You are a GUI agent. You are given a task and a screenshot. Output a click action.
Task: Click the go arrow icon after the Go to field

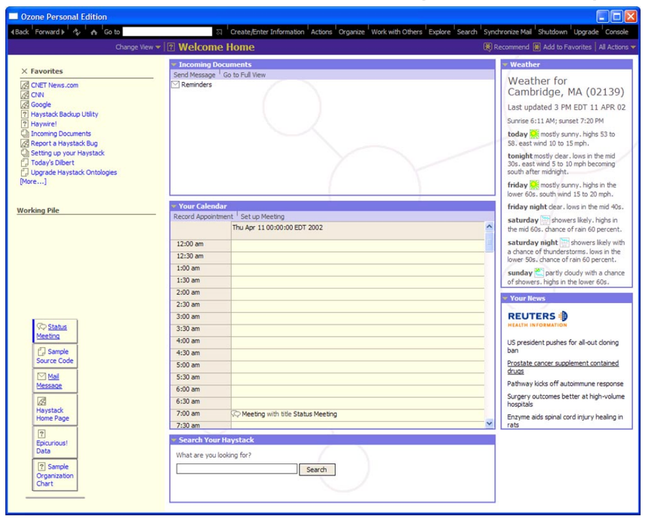219,32
